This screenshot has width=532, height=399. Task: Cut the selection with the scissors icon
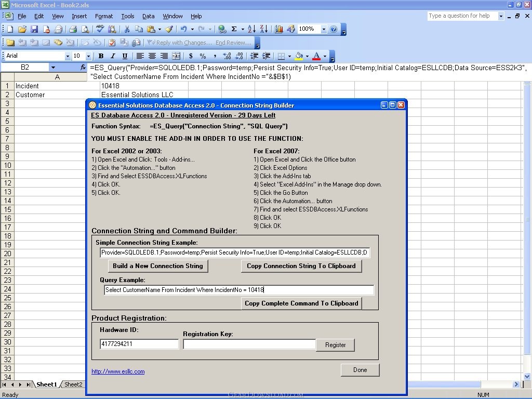click(127, 30)
